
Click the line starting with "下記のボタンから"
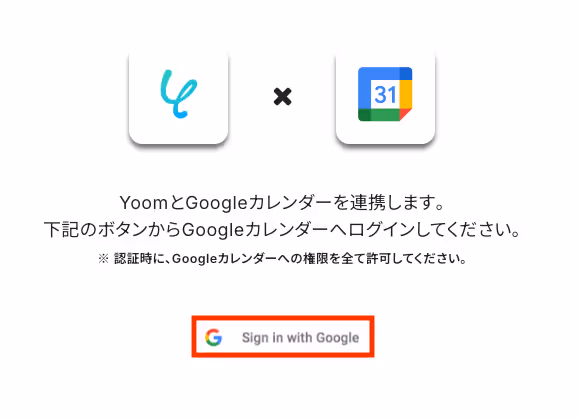[282, 230]
